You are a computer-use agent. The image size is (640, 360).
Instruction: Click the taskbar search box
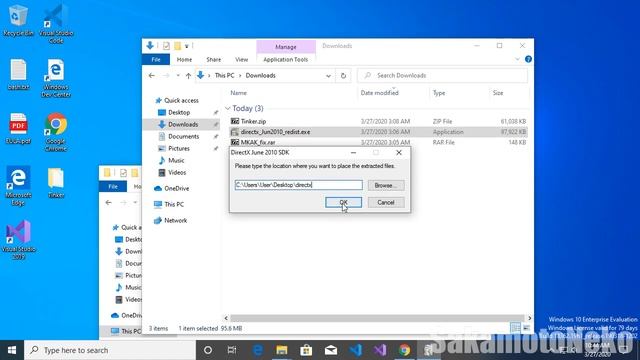pos(110,350)
